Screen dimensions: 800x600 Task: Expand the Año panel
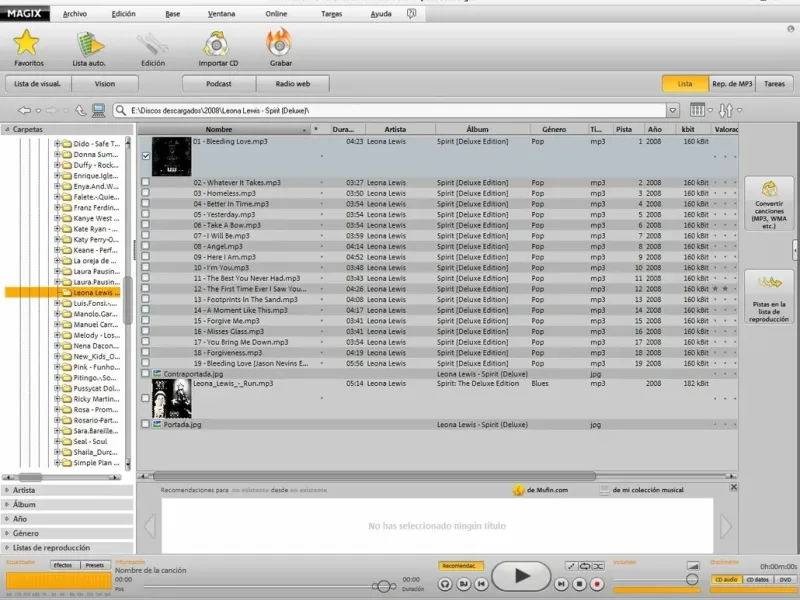[x=67, y=518]
